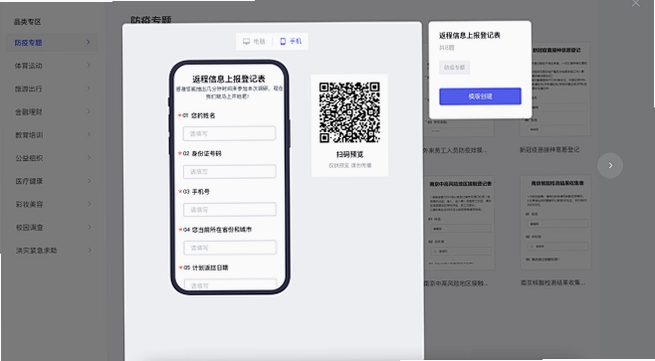This screenshot has width=655, height=361.
Task: Click the 南京核酸检测结果收集 caption text
Action: 553,282
